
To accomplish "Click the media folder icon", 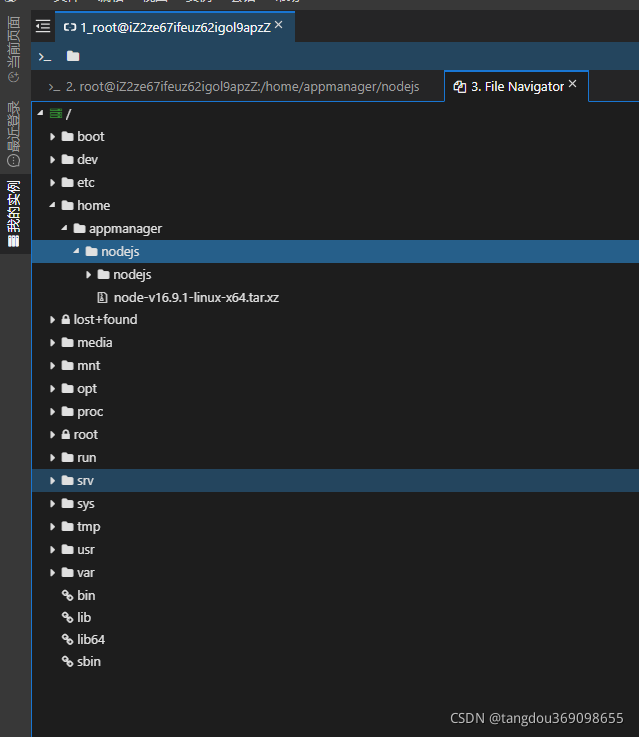I will click(68, 343).
